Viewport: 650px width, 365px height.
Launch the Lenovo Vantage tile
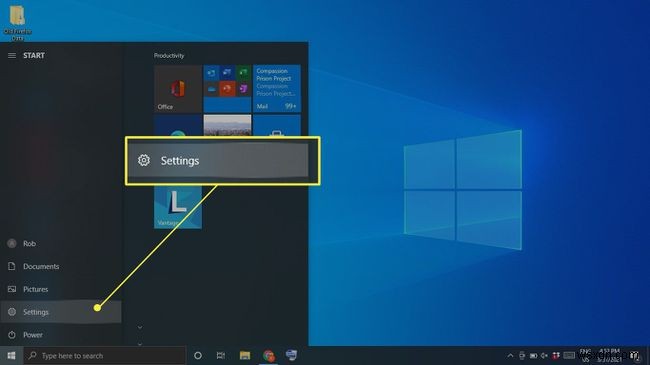point(178,207)
